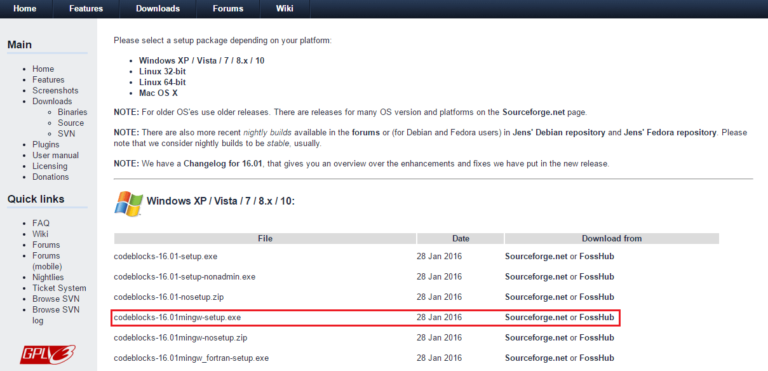Download codeblocks-16.01-nosetup.zip from FossHub
Image resolution: width=768 pixels, height=371 pixels.
(597, 297)
